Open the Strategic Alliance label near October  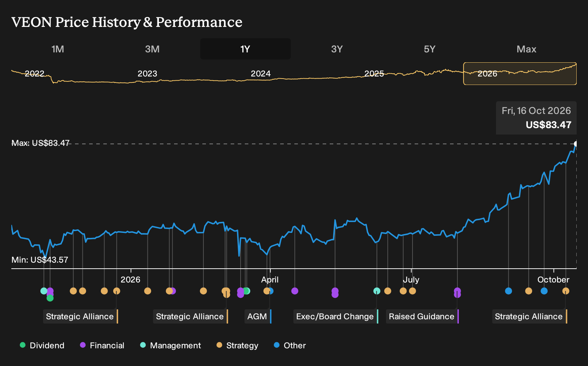coord(530,316)
